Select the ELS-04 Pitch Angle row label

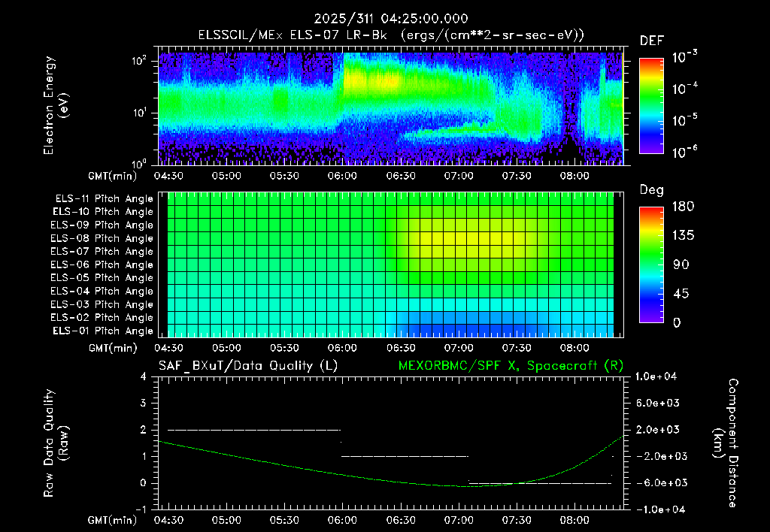click(102, 292)
